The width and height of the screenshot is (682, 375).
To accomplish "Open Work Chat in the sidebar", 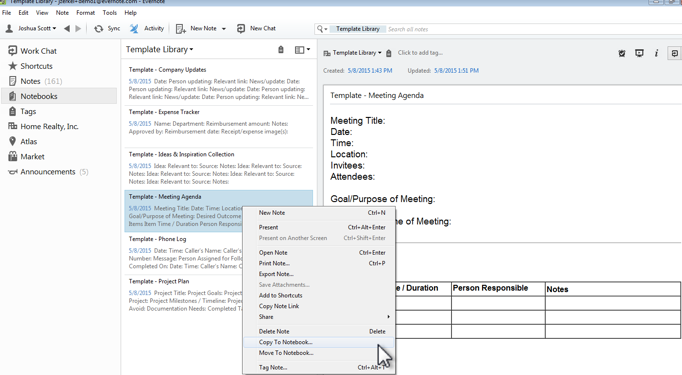I will pos(33,51).
